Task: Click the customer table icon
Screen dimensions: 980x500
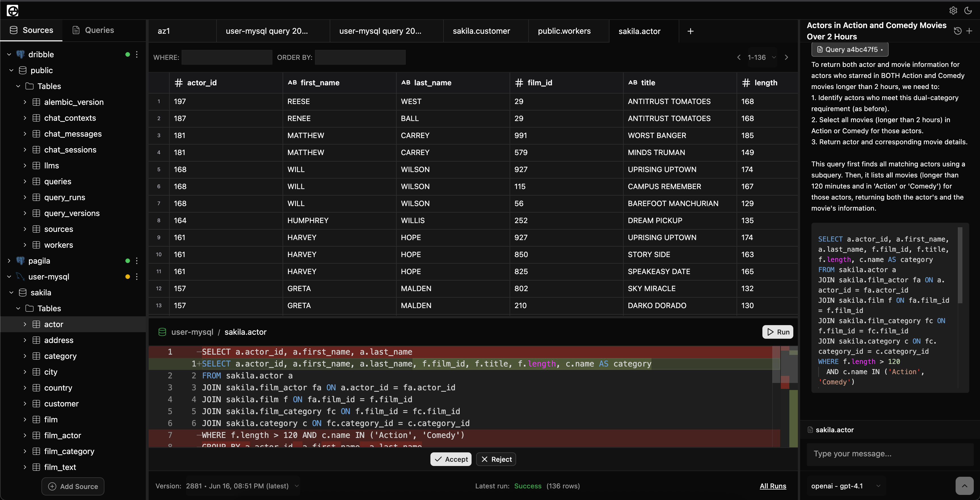Action: (36, 404)
